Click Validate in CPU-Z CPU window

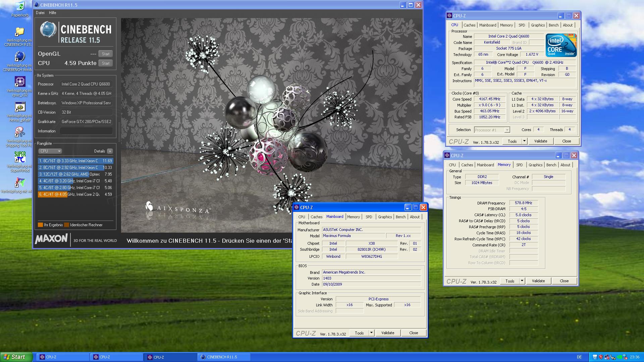tap(540, 141)
